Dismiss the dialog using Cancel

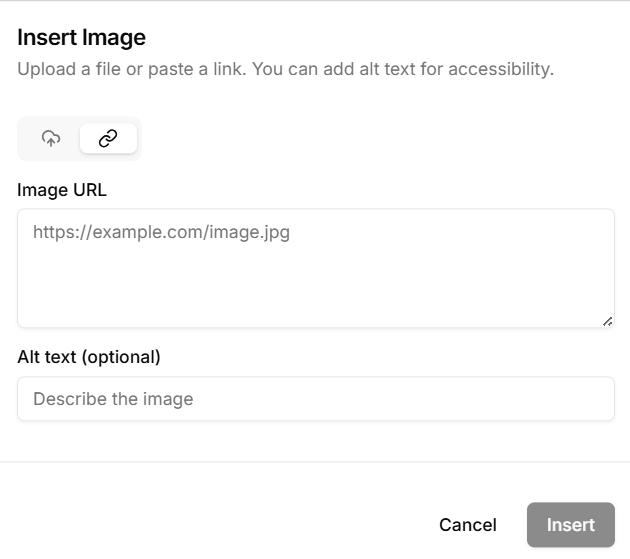468,525
